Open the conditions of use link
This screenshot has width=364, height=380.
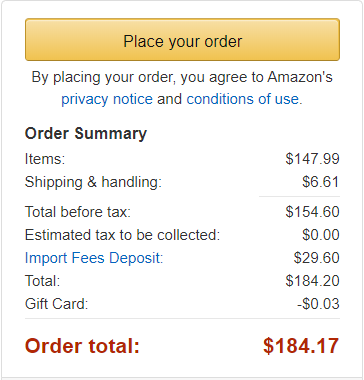tap(242, 99)
